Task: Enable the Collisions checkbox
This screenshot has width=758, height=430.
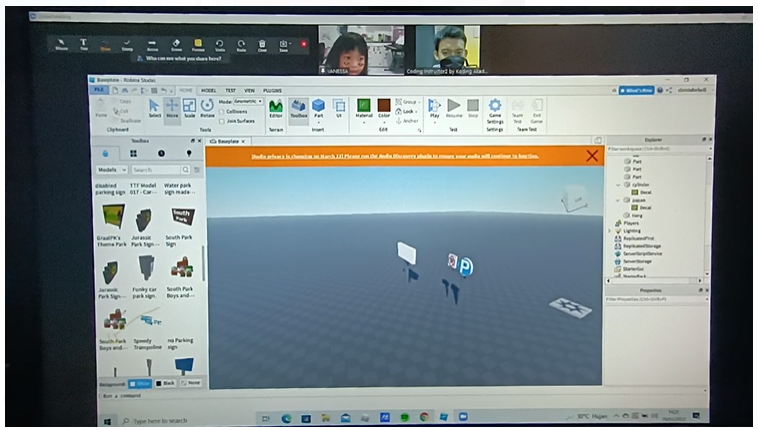Action: [222, 112]
